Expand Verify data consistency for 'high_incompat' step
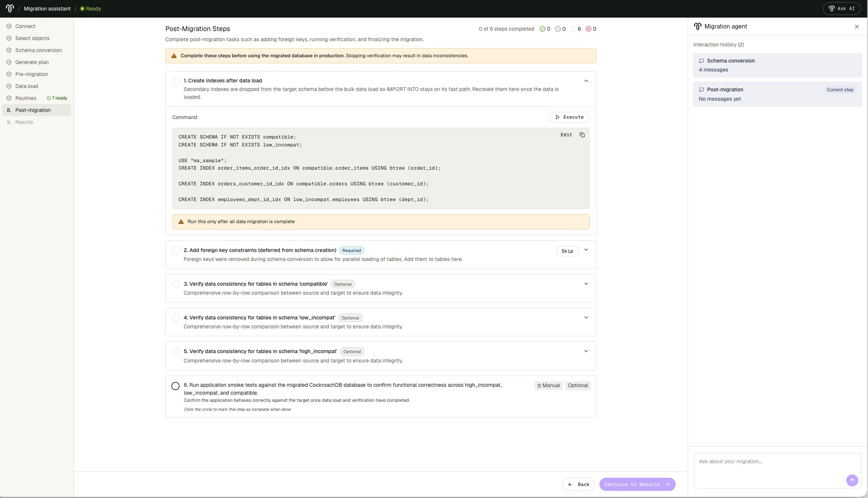Screen dimensions: 868x498 click(x=586, y=351)
